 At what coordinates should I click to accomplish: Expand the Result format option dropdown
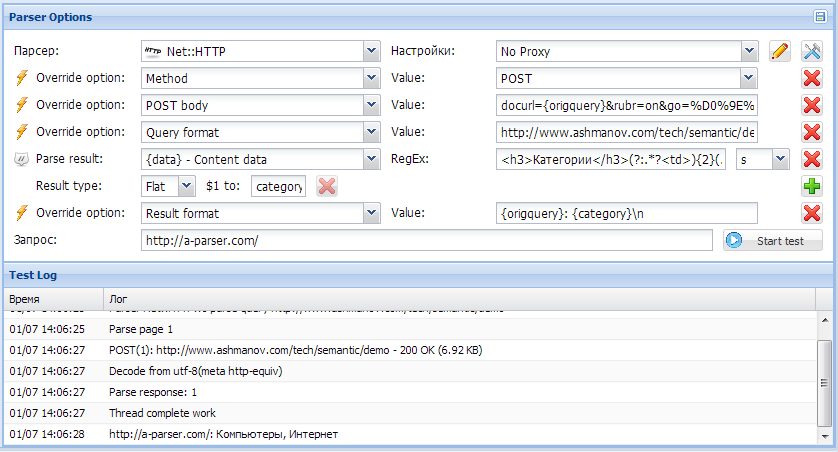click(x=372, y=213)
